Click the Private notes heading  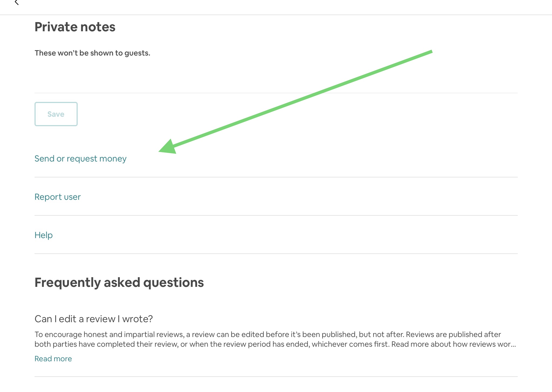pos(75,27)
